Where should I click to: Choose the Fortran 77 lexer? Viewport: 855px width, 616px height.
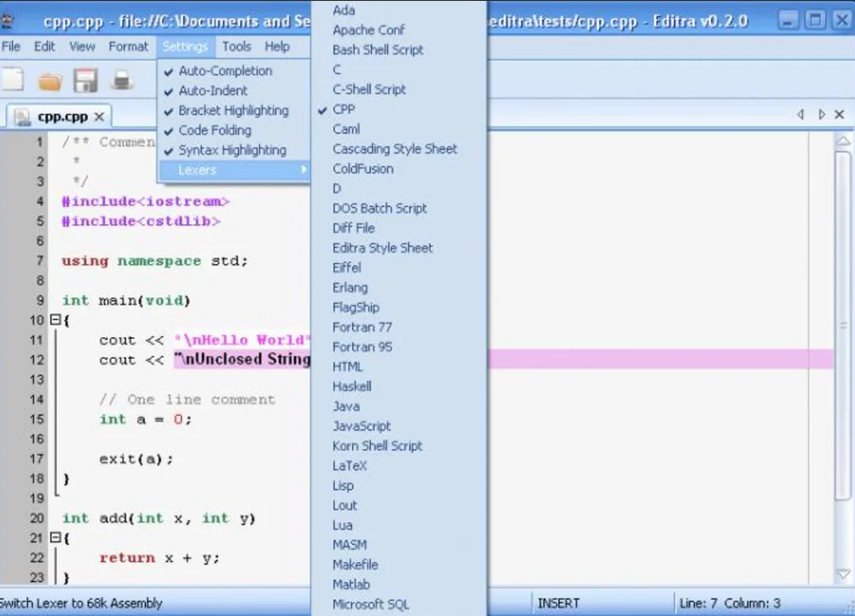point(399,327)
